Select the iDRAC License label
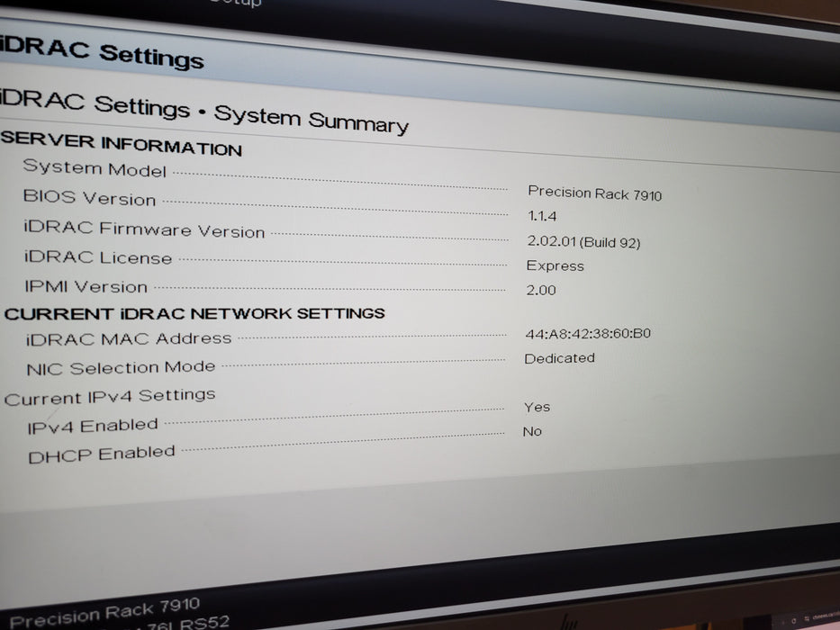The image size is (840, 630). click(x=98, y=257)
